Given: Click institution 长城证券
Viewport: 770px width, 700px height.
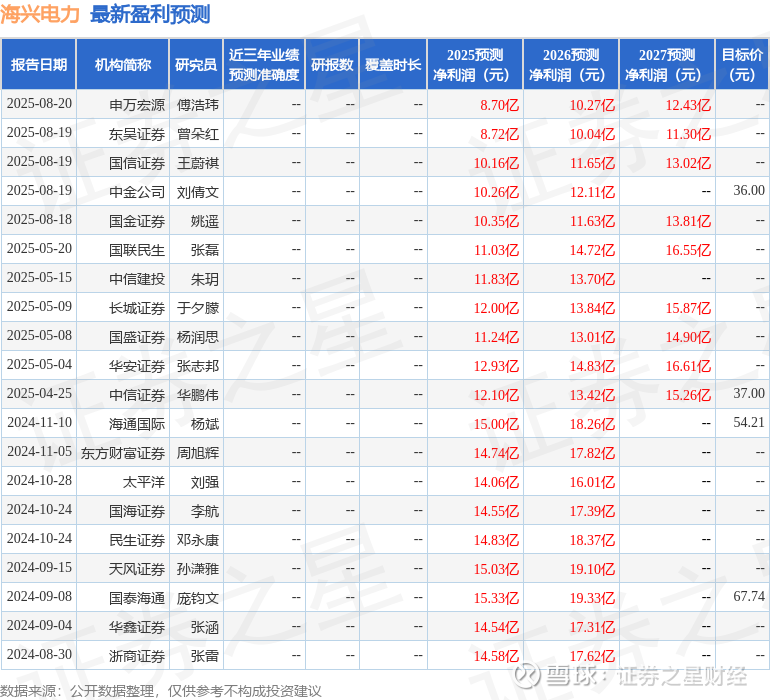Looking at the screenshot, I should pos(137,308).
